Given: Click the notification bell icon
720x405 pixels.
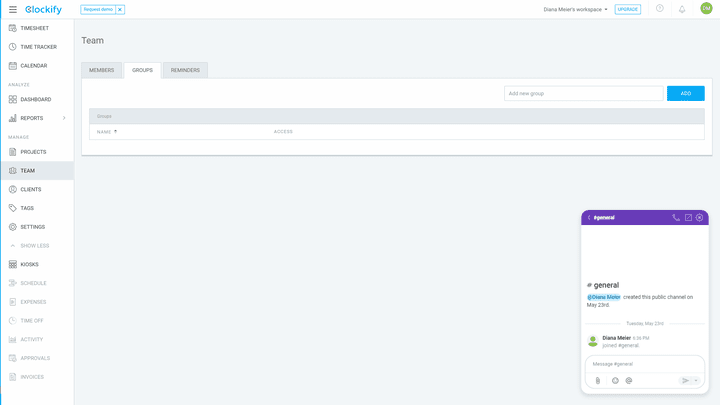Looking at the screenshot, I should pos(682,9).
